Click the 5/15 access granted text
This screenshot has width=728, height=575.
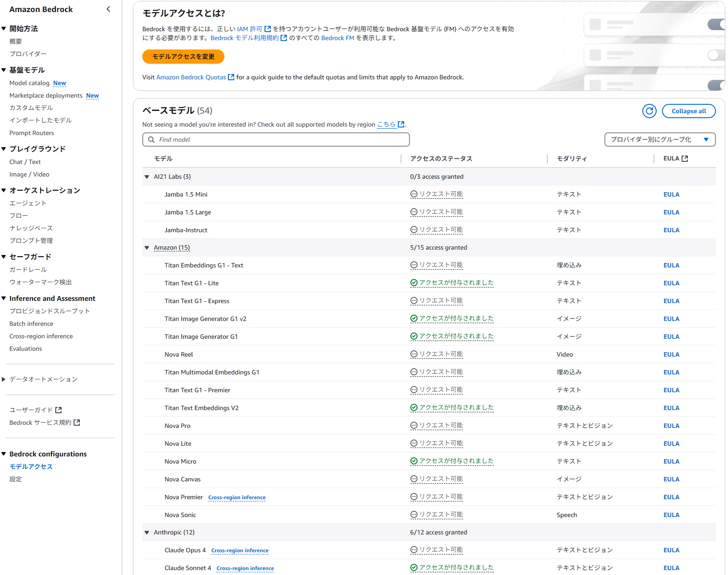click(x=439, y=247)
